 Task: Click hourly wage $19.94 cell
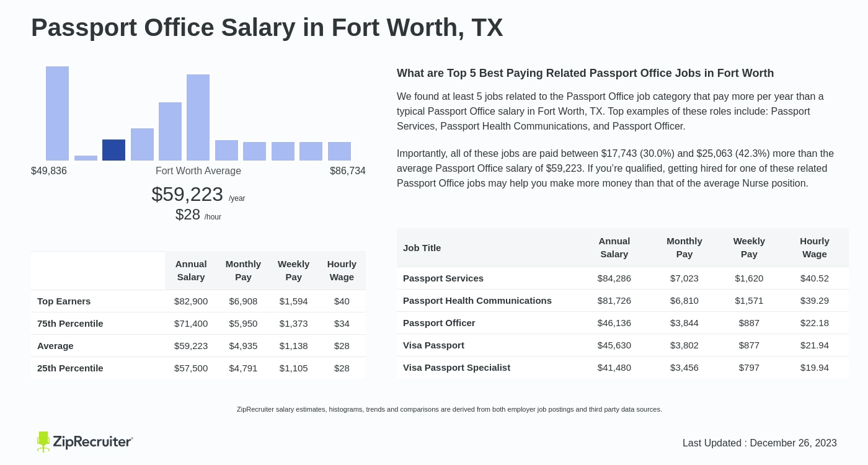[815, 368]
